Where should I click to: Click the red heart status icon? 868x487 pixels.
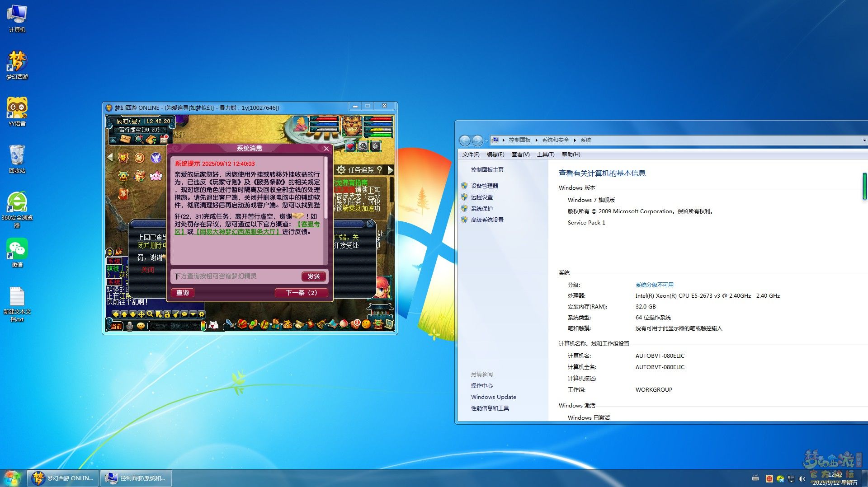[350, 146]
